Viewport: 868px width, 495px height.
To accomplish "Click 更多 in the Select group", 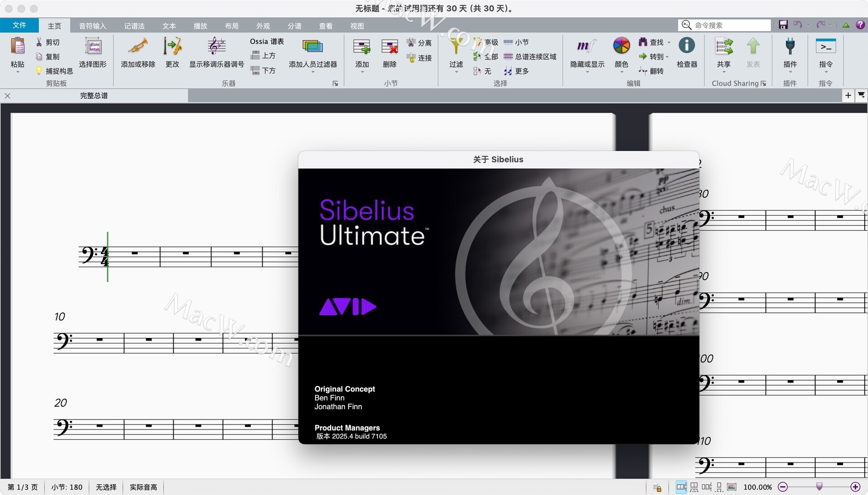I will pos(516,71).
